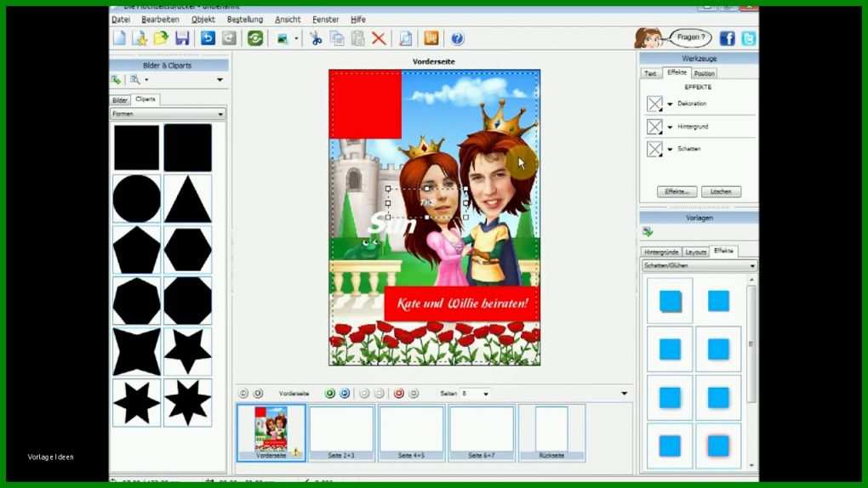
Task: Save project with the floppy disk icon
Action: (x=182, y=38)
